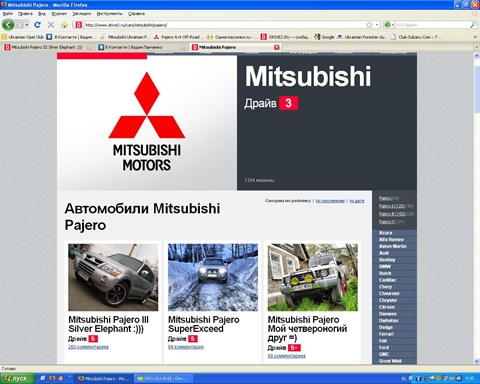The width and height of the screenshot is (480, 384).
Task: Open the Мой четвероногий друг title link
Action: coord(307,329)
